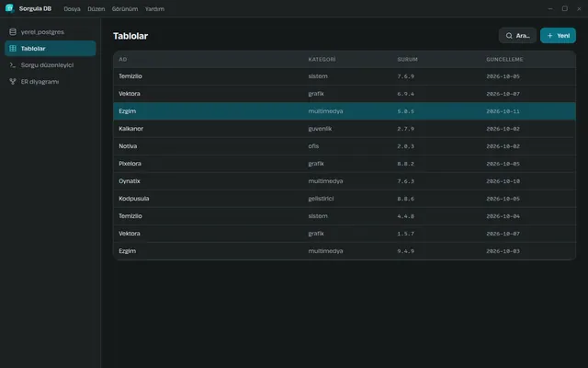
Task: Select the Temizlio row with version 7.6.9
Action: pos(345,76)
